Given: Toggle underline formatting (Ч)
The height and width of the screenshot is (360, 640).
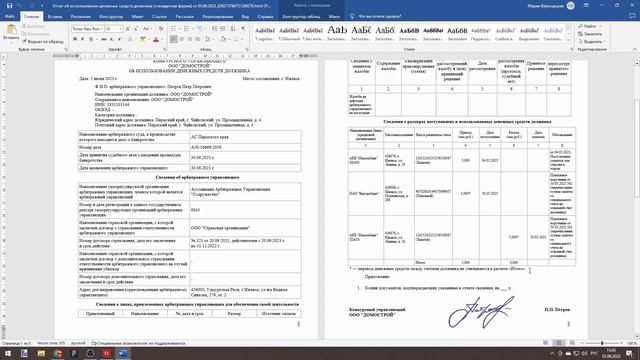Looking at the screenshot, I should [x=91, y=39].
